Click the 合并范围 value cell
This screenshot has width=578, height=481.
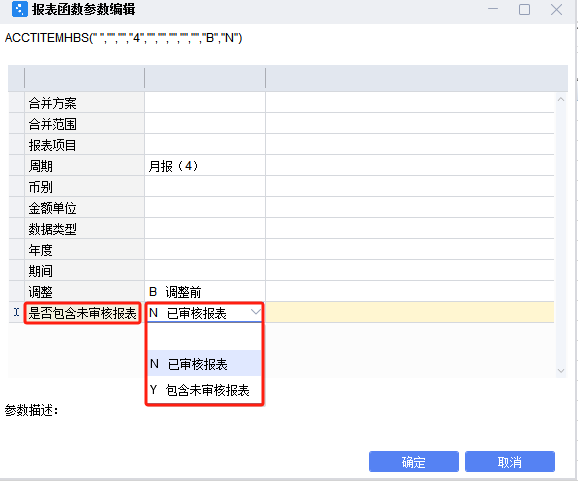tap(205, 124)
